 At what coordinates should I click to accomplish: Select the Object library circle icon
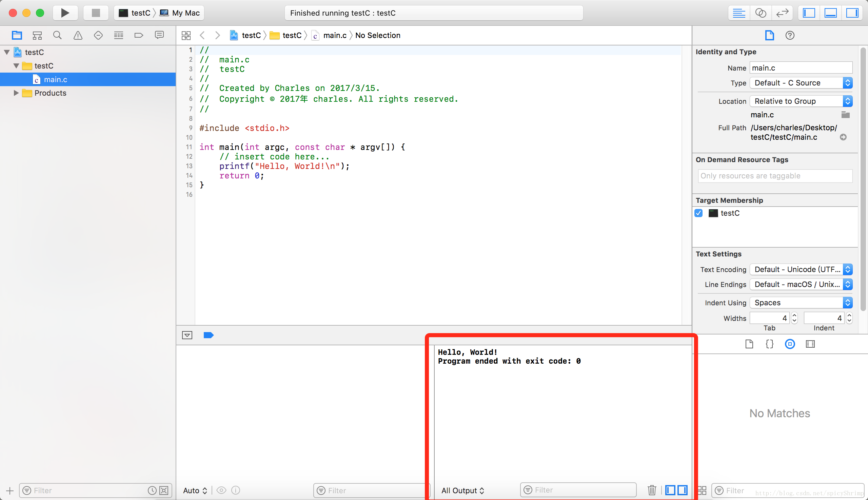(x=790, y=344)
